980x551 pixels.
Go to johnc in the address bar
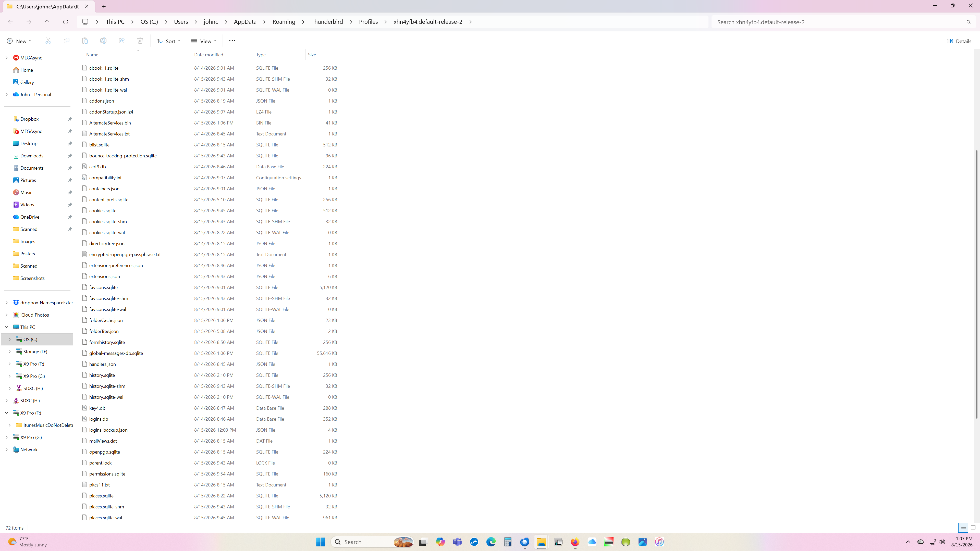click(211, 22)
